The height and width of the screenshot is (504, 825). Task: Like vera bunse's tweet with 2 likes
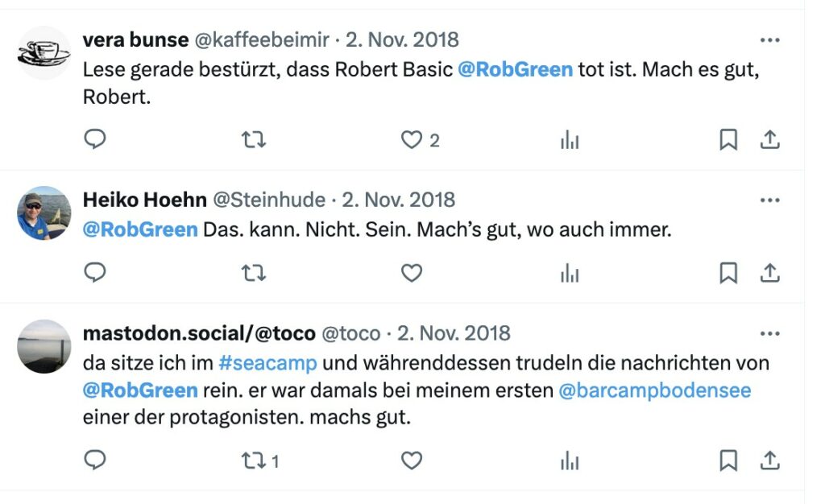(x=420, y=140)
